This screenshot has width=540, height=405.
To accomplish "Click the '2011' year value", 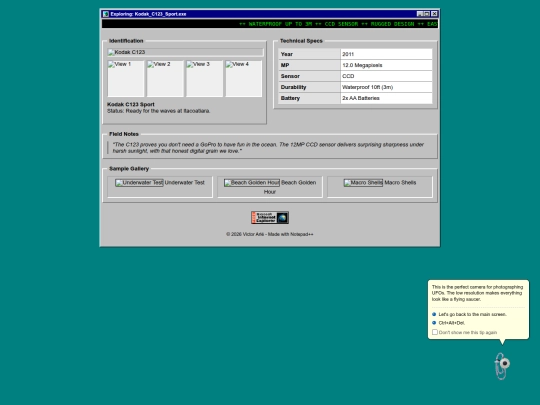I will (348, 54).
